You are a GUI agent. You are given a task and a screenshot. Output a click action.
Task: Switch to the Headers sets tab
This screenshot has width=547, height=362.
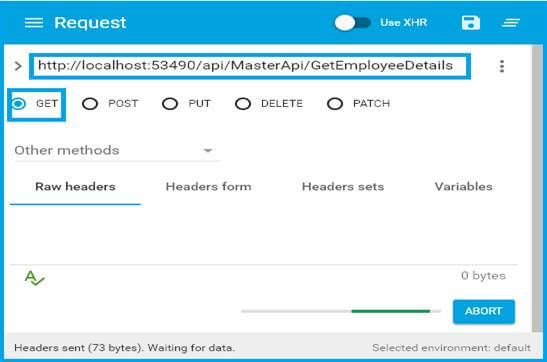point(343,187)
